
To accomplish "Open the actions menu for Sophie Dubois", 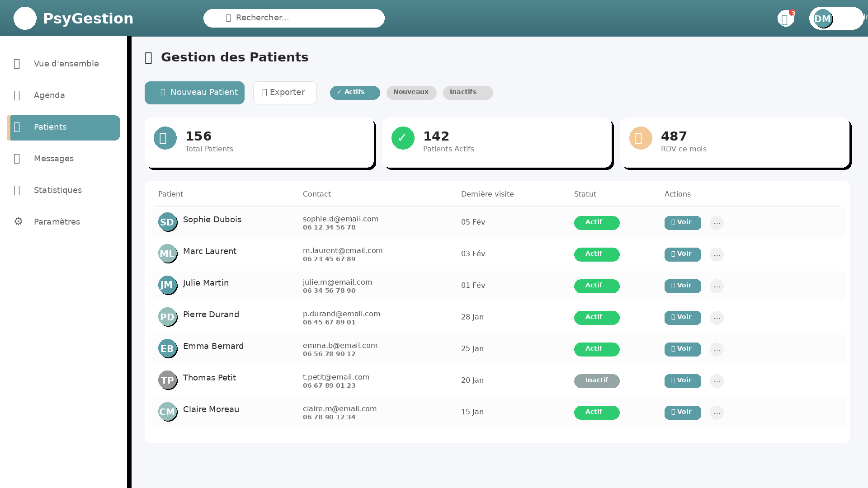I will (717, 223).
